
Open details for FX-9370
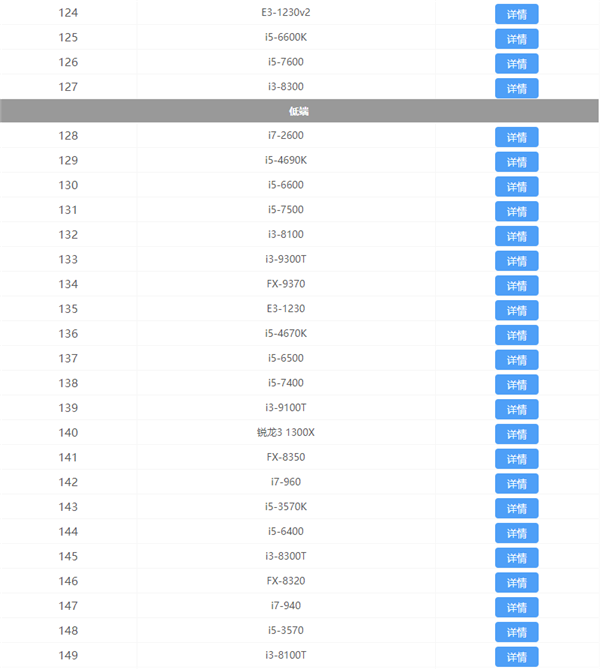tap(516, 285)
